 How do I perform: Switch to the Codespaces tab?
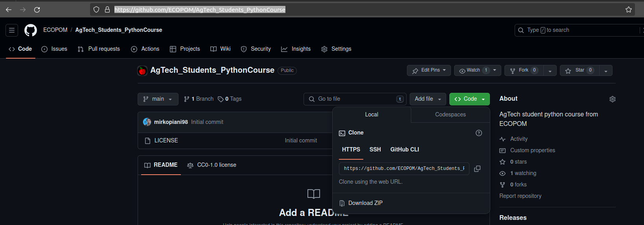pyautogui.click(x=451, y=114)
